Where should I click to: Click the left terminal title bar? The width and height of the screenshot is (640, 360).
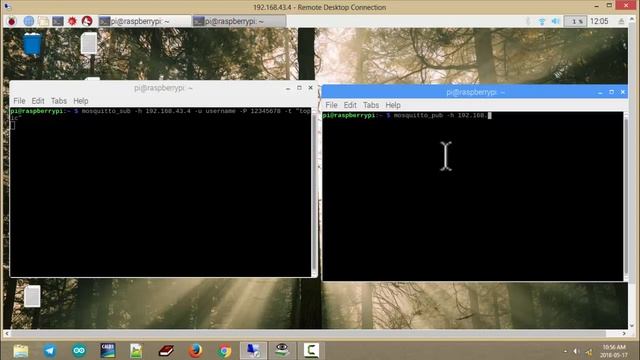[163, 88]
